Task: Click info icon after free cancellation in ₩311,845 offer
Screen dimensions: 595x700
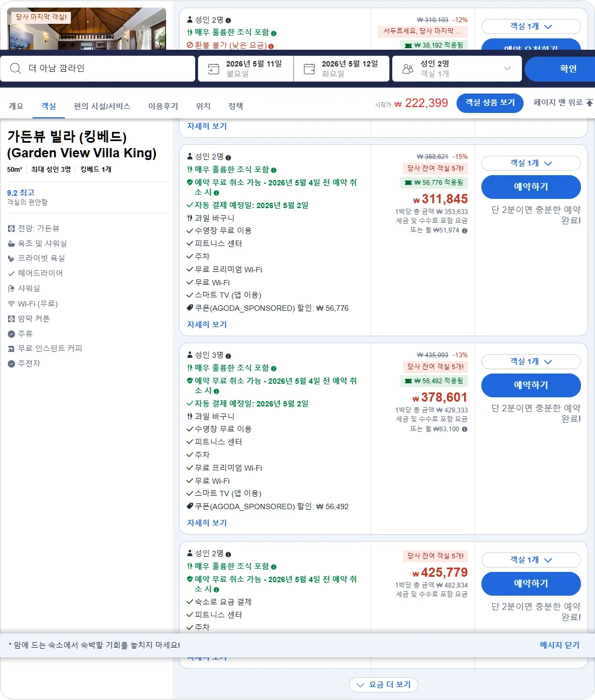Action: coord(216,192)
